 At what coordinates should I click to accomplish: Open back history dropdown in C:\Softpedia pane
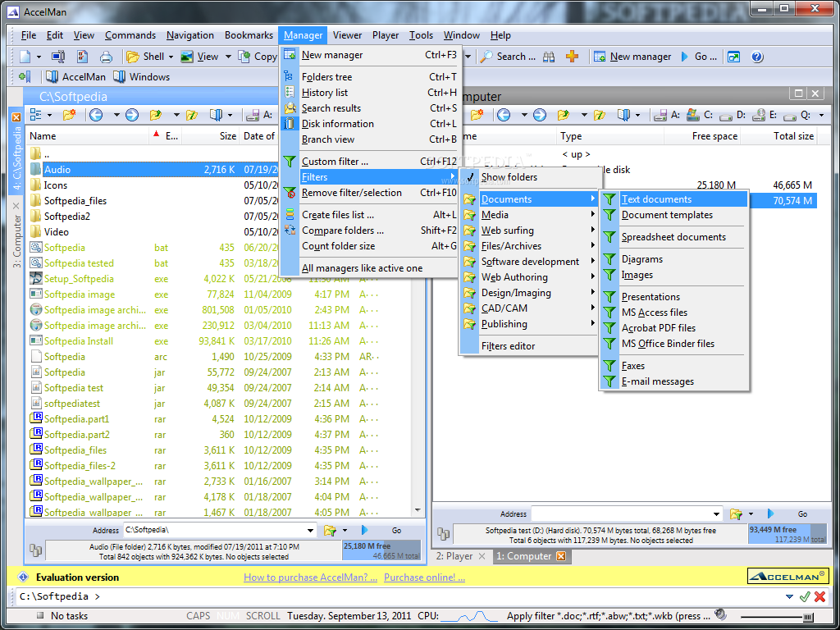click(x=116, y=115)
